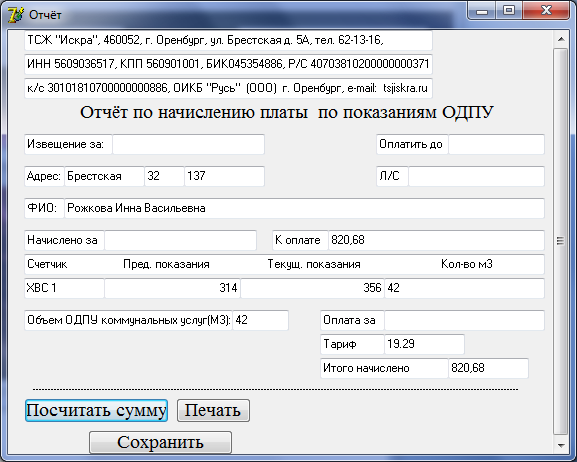Maximize the Отчёт window
Image resolution: width=577 pixels, height=462 pixels.
tap(509, 11)
